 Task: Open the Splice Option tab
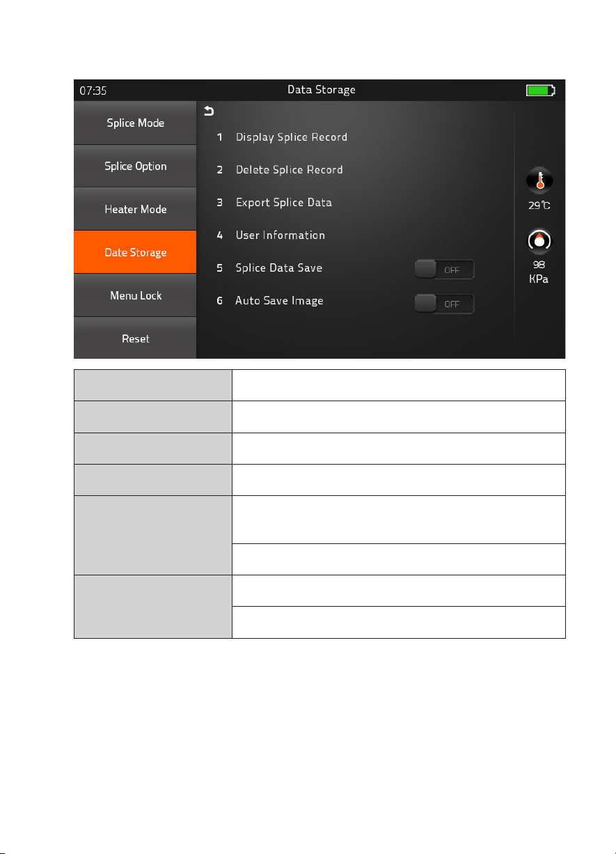[x=135, y=166]
